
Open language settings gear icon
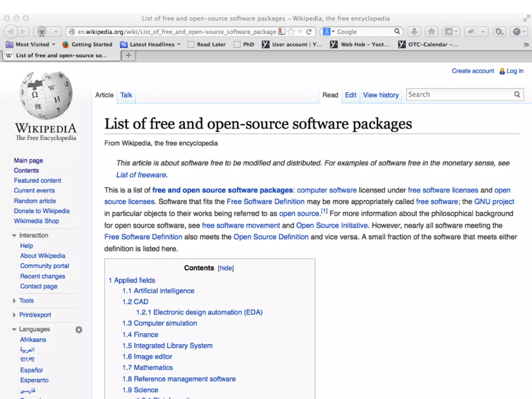point(79,330)
